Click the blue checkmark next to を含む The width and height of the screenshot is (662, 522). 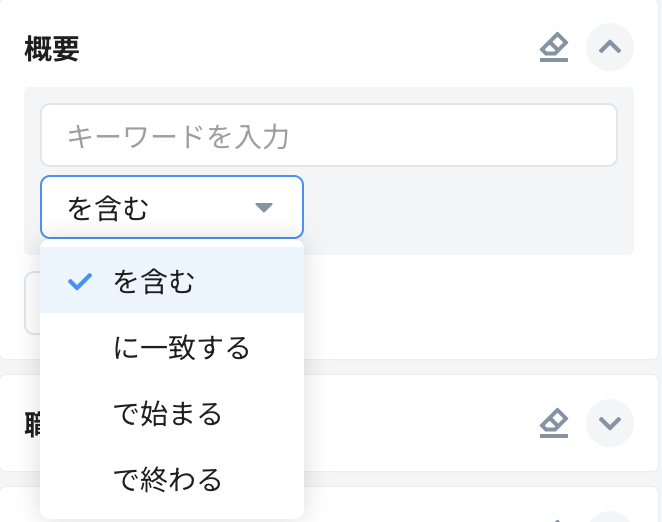point(80,282)
